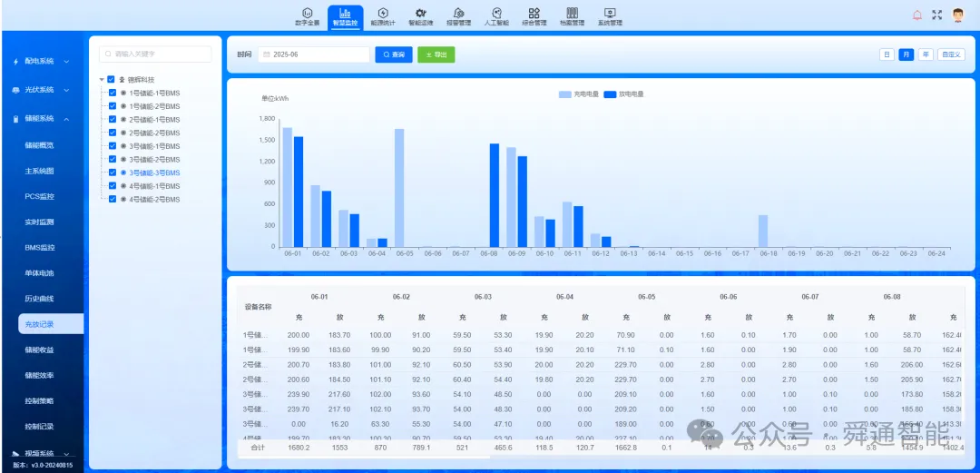
Task: Toggle the 1号储能-2号BMS checkbox
Action: 113,105
